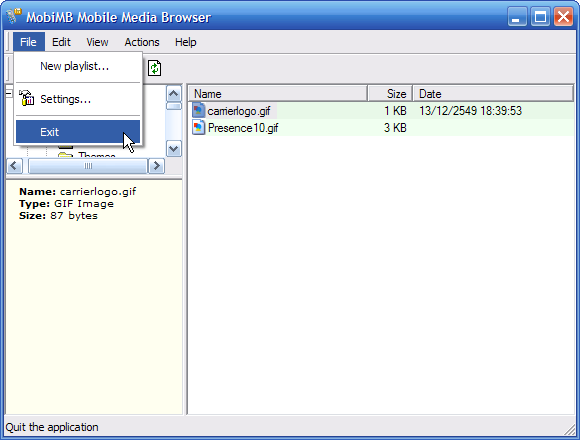Click the tree horizontal scroll right arrow

click(x=156, y=166)
